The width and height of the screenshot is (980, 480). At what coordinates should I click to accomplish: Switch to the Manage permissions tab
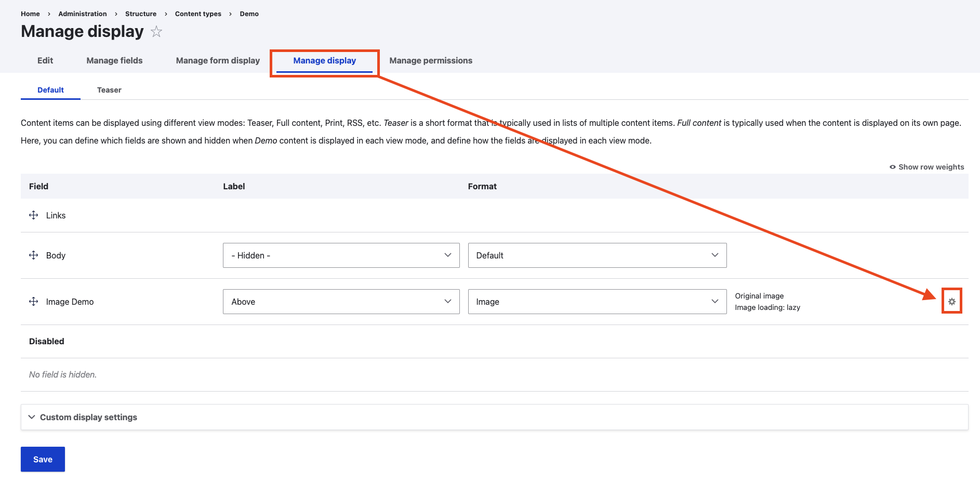coord(431,60)
